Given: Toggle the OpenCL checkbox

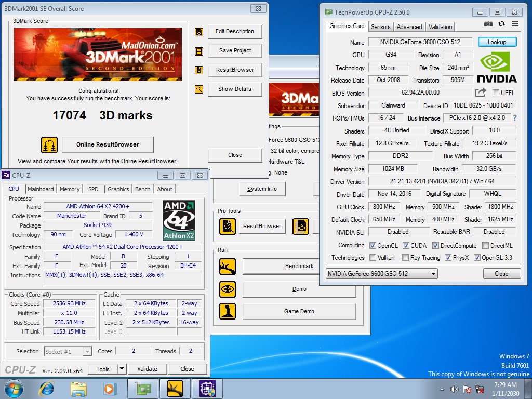Looking at the screenshot, I should point(373,245).
